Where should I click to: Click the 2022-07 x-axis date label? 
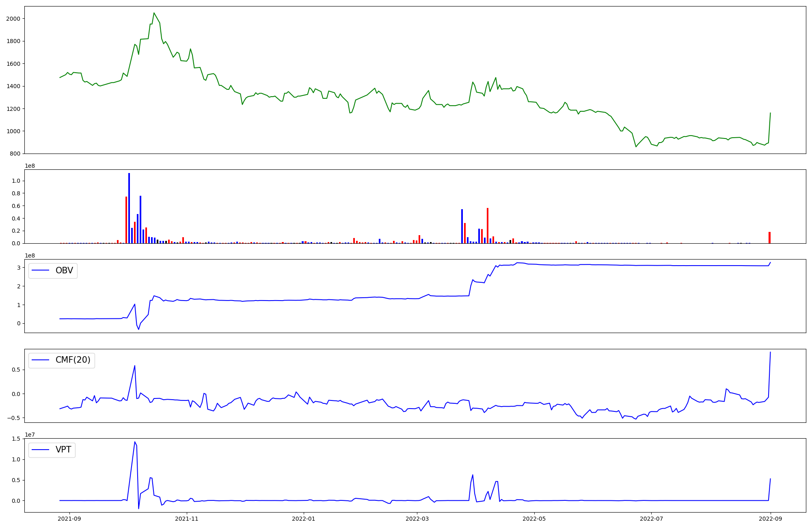coord(651,519)
